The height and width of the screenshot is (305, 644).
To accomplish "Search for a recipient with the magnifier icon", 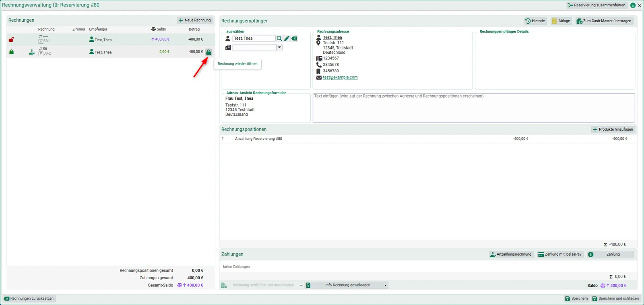I will (279, 39).
